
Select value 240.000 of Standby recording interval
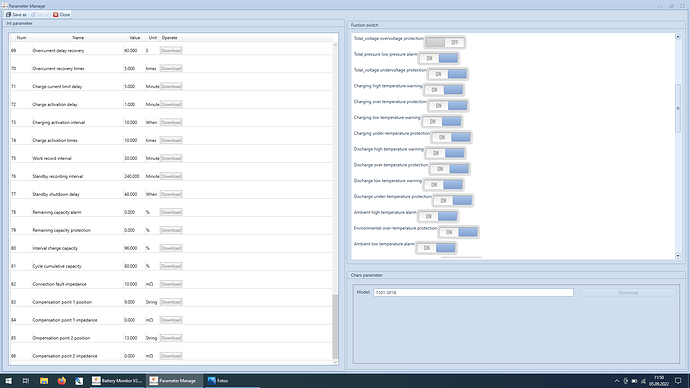[x=132, y=176]
